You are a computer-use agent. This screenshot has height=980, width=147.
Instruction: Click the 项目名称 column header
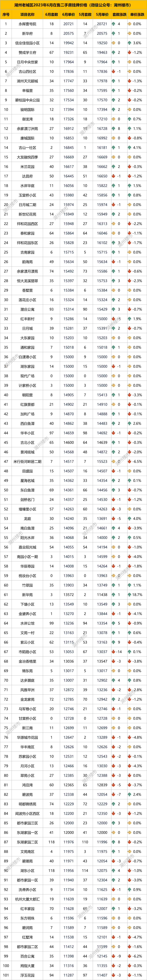click(27, 14)
